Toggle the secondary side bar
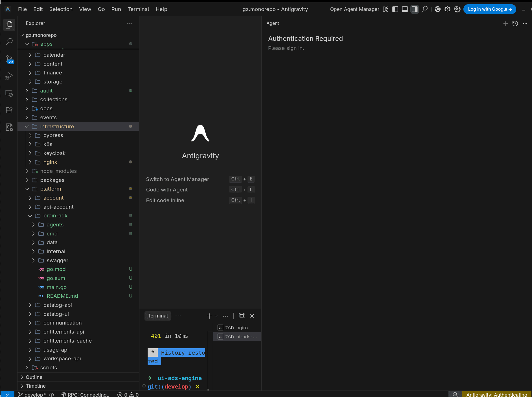Image resolution: width=532 pixels, height=397 pixels. pos(414,9)
